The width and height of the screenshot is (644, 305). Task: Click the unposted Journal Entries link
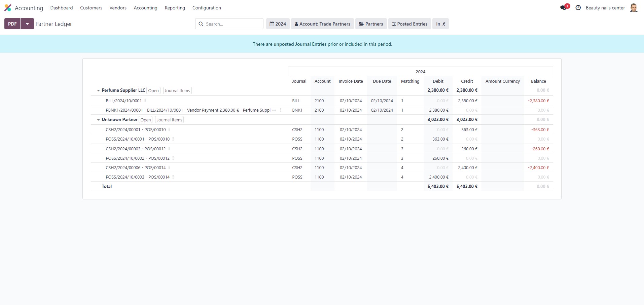pos(300,44)
